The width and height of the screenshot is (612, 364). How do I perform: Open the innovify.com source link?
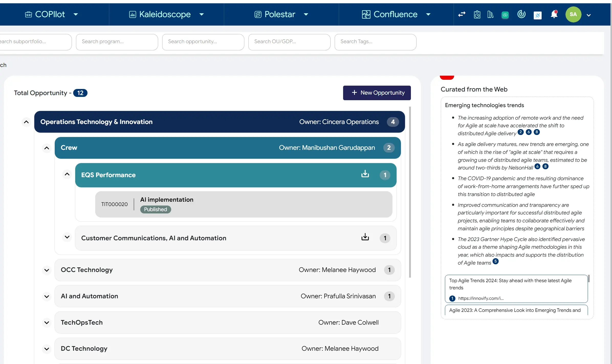pos(481,298)
